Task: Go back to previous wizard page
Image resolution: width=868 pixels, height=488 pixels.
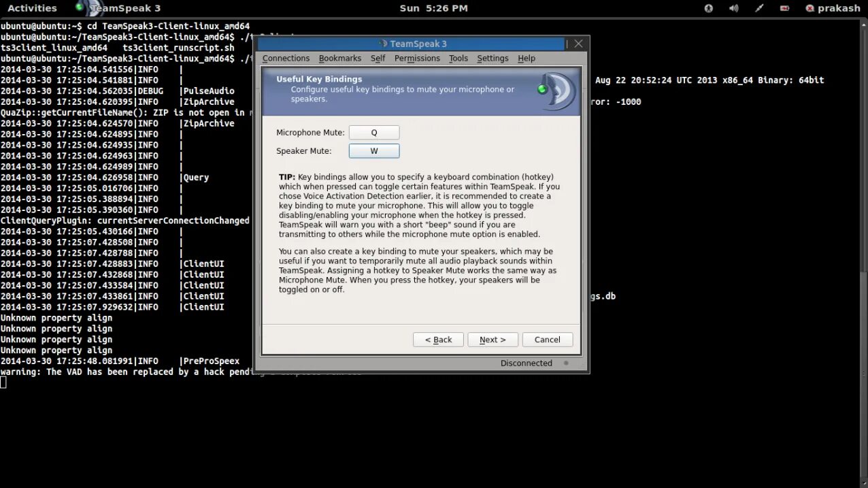Action: tap(438, 340)
